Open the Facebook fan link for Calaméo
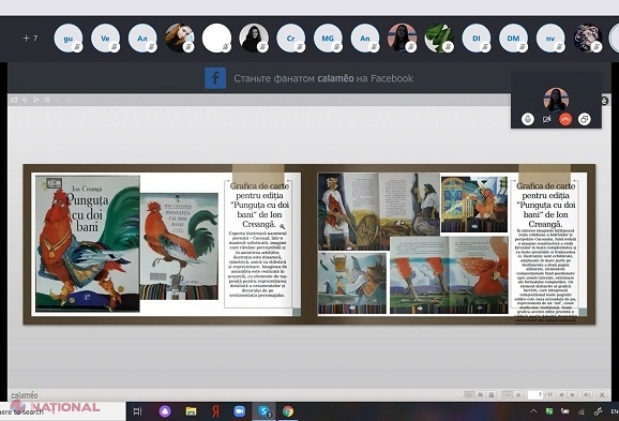Image resolution: width=619 pixels, height=421 pixels. 323,79
